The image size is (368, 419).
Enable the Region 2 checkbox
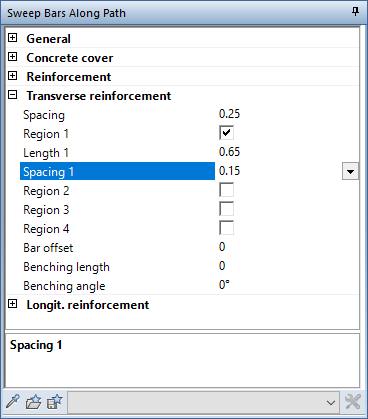226,190
